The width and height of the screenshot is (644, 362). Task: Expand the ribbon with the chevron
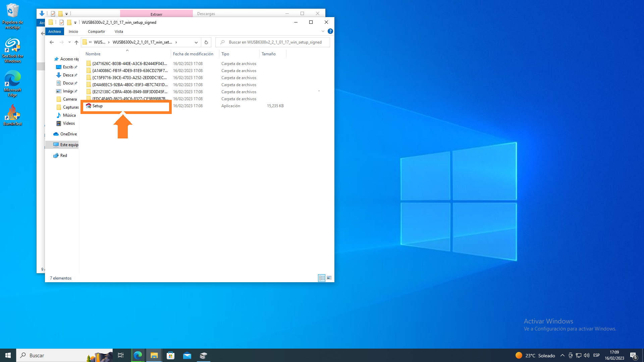pyautogui.click(x=323, y=31)
